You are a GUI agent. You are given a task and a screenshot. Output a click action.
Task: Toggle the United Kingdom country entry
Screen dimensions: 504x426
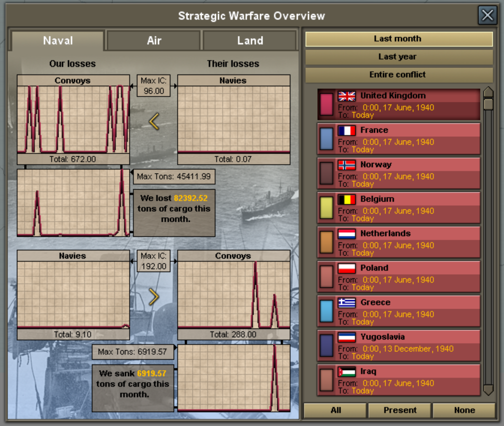click(x=399, y=104)
